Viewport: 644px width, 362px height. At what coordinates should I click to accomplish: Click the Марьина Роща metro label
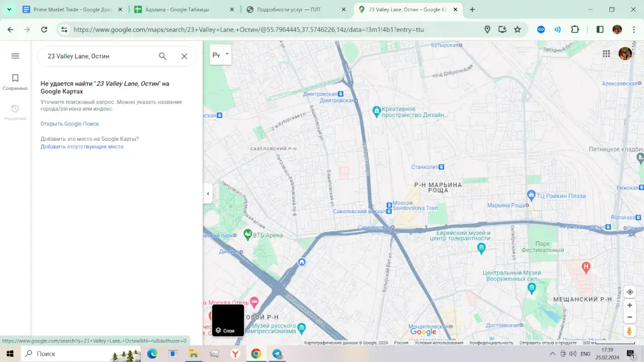pos(508,206)
